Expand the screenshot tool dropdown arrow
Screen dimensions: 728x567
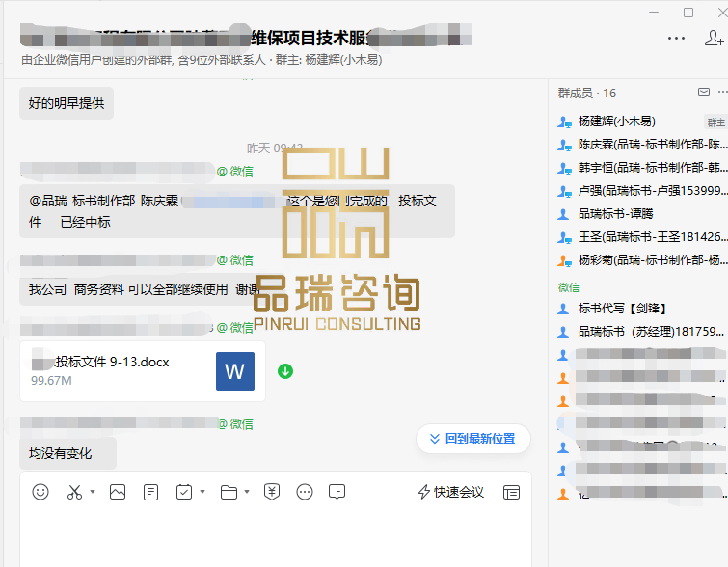pyautogui.click(x=93, y=492)
